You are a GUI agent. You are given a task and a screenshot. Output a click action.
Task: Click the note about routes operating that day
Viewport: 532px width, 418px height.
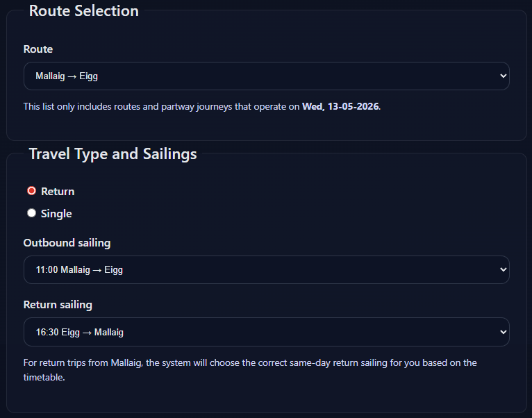(x=162, y=107)
